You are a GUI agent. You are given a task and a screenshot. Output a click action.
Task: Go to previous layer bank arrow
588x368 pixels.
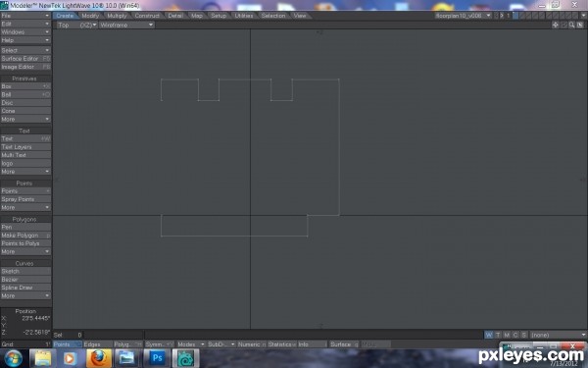click(496, 16)
